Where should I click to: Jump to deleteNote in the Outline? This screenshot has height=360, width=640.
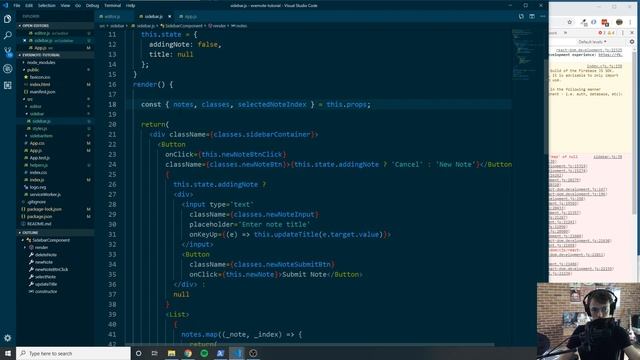tap(46, 255)
